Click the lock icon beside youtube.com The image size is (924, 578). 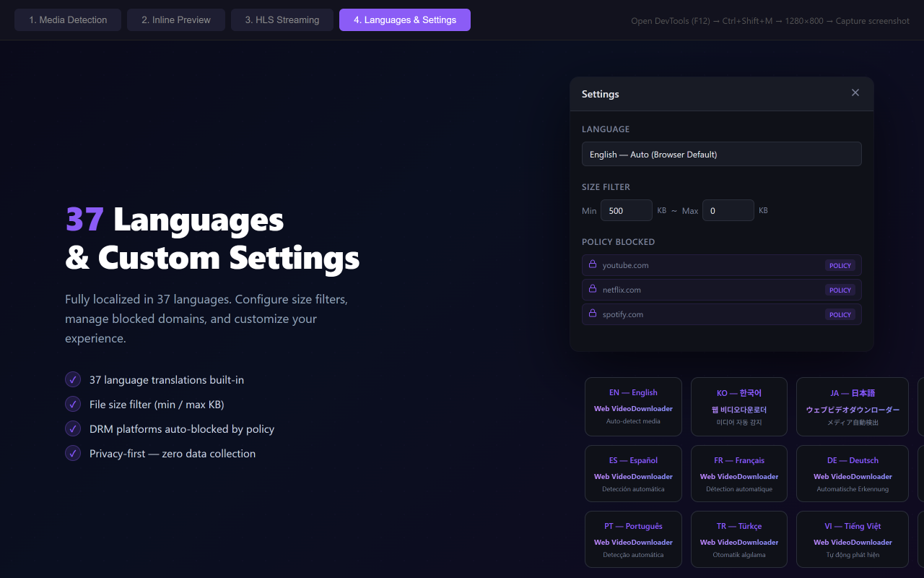tap(593, 264)
